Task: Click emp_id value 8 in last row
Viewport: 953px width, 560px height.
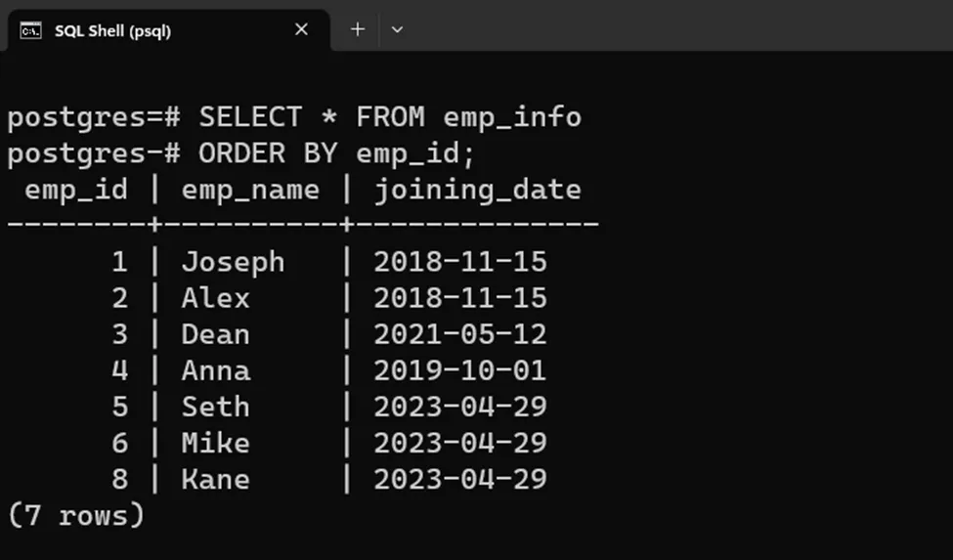Action: [x=119, y=479]
